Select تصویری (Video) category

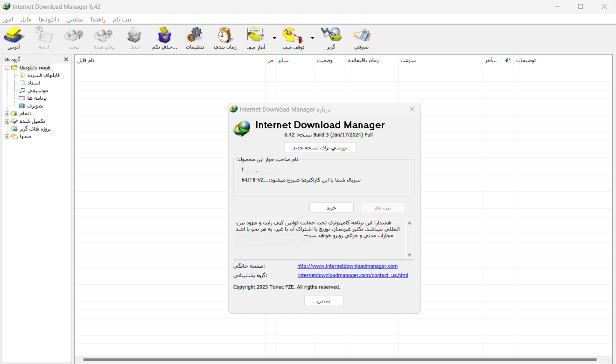[35, 105]
